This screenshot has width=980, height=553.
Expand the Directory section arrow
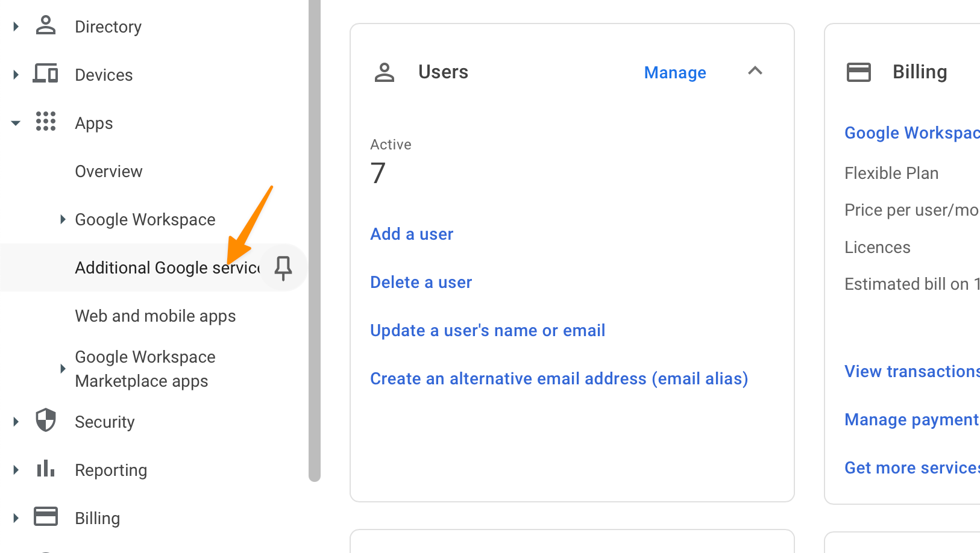pos(16,27)
